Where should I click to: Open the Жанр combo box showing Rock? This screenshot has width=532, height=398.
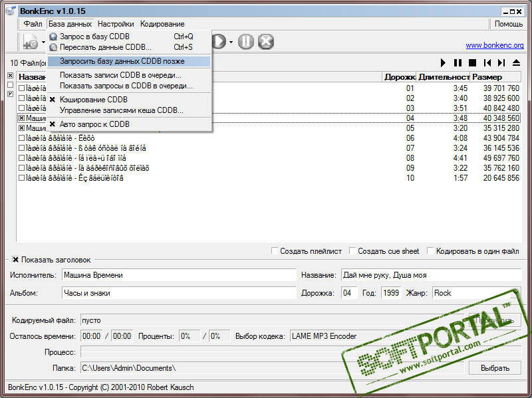(x=476, y=293)
